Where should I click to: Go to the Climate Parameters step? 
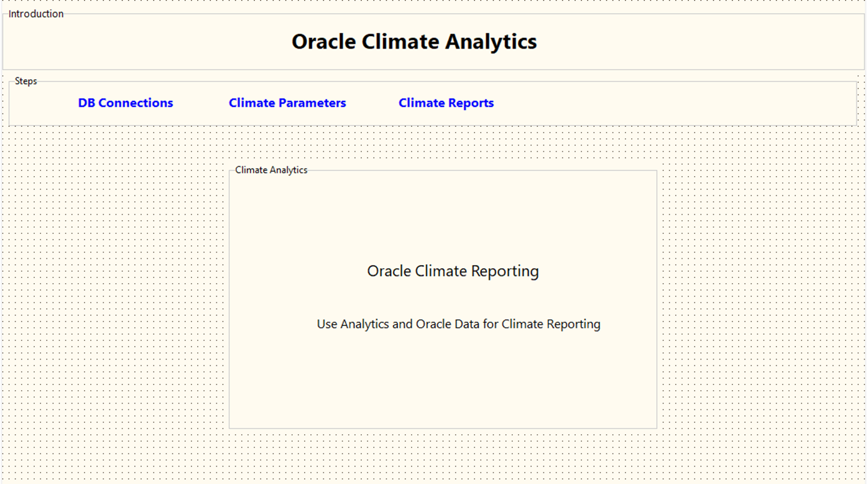[x=287, y=103]
